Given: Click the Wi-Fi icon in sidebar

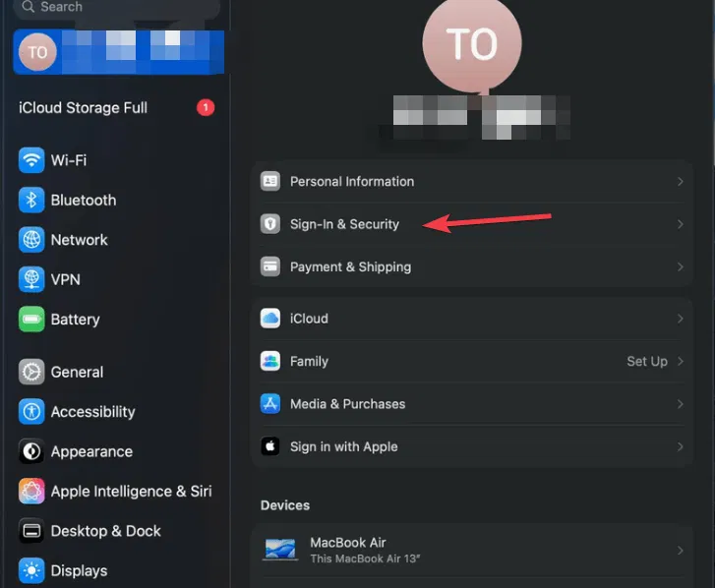Looking at the screenshot, I should click(31, 160).
